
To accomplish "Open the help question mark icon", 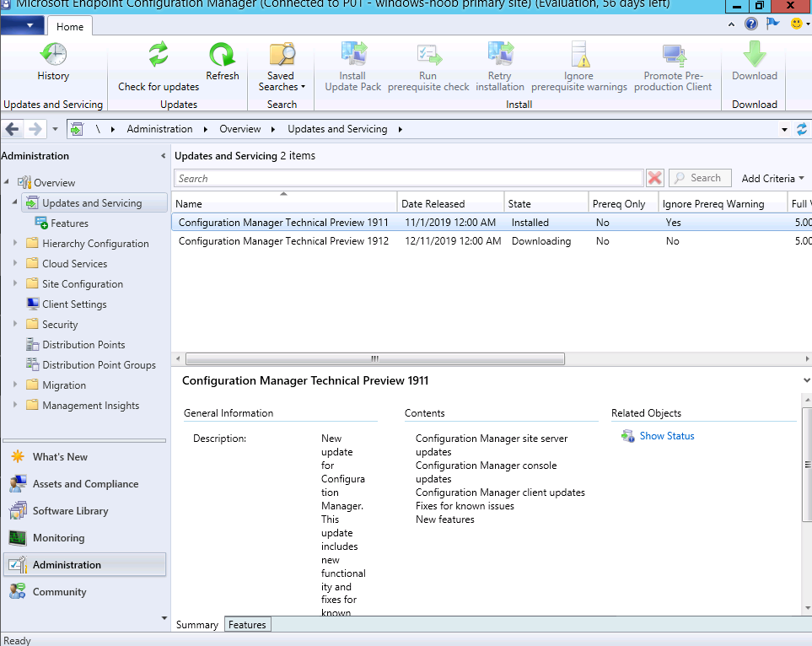I will (751, 24).
